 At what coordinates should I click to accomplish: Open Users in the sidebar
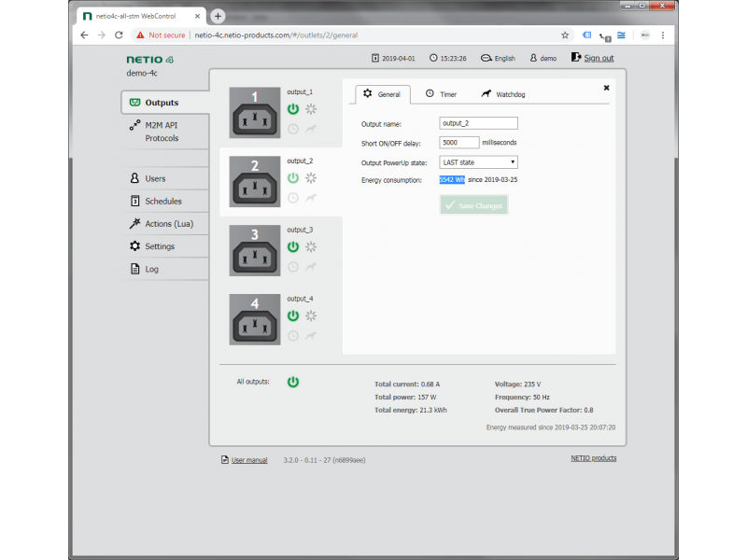pos(167,178)
